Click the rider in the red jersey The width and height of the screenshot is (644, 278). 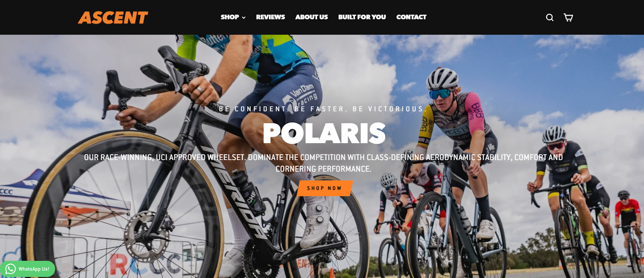626,219
